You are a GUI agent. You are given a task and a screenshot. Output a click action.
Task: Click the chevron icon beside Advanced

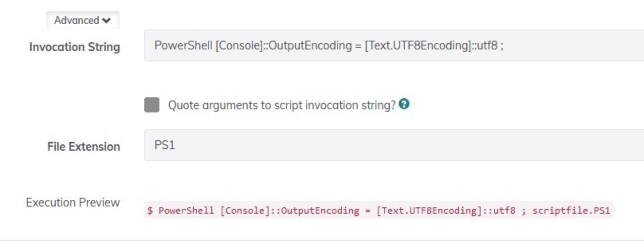(106, 21)
